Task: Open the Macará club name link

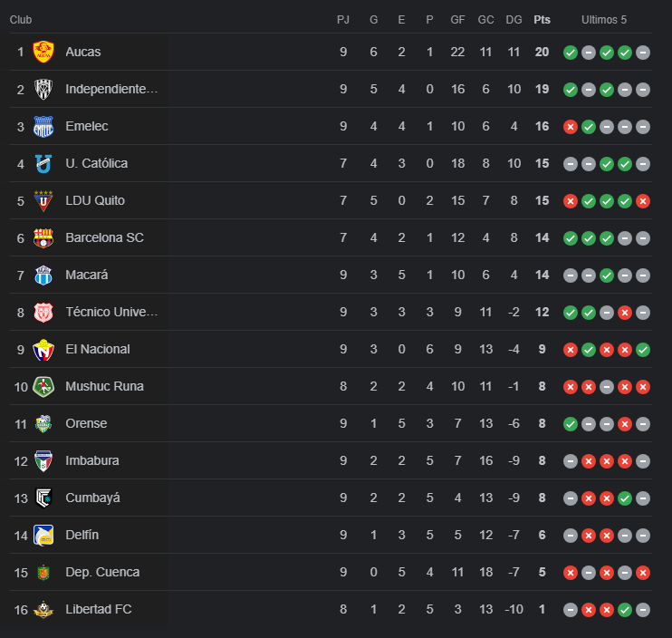Action: coord(87,275)
